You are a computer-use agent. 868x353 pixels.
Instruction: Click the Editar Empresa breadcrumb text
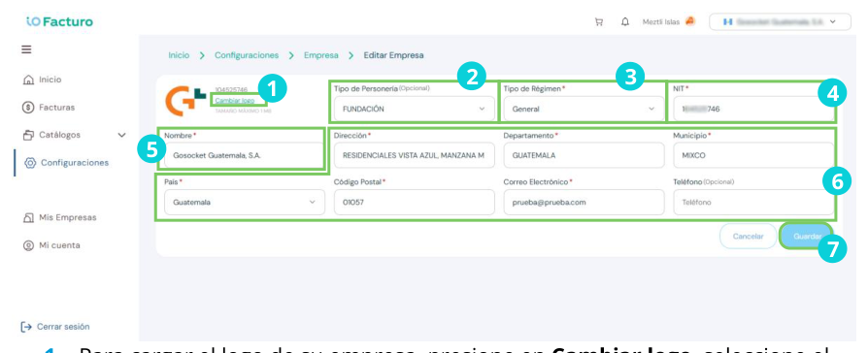click(x=393, y=55)
